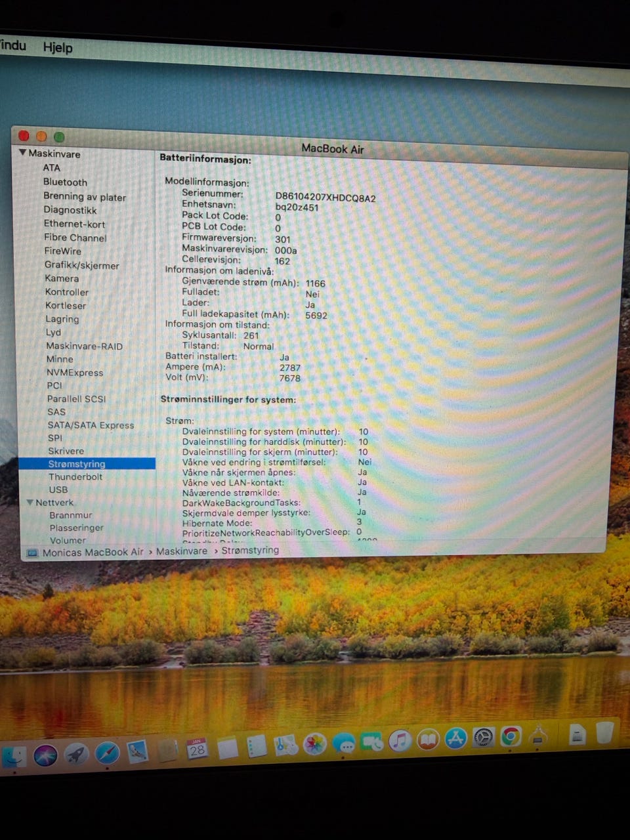Open the document stack in dock
This screenshot has width=630, height=840.
click(x=577, y=733)
